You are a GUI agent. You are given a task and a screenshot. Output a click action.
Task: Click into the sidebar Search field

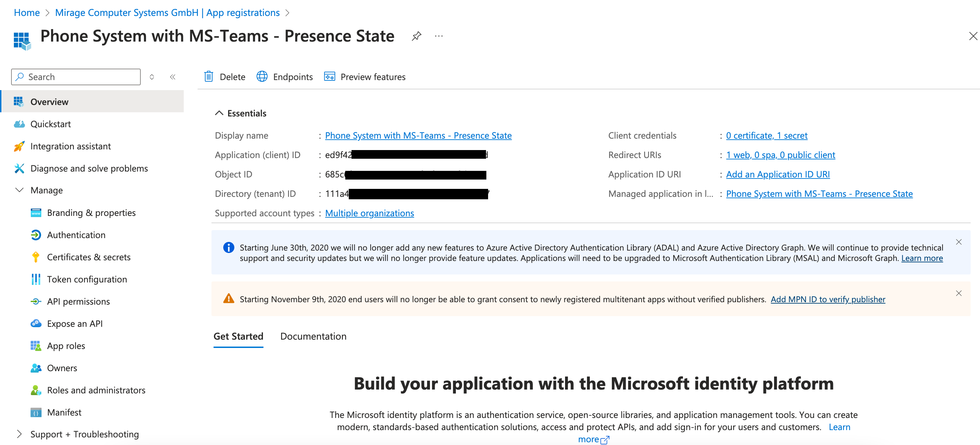(x=76, y=77)
